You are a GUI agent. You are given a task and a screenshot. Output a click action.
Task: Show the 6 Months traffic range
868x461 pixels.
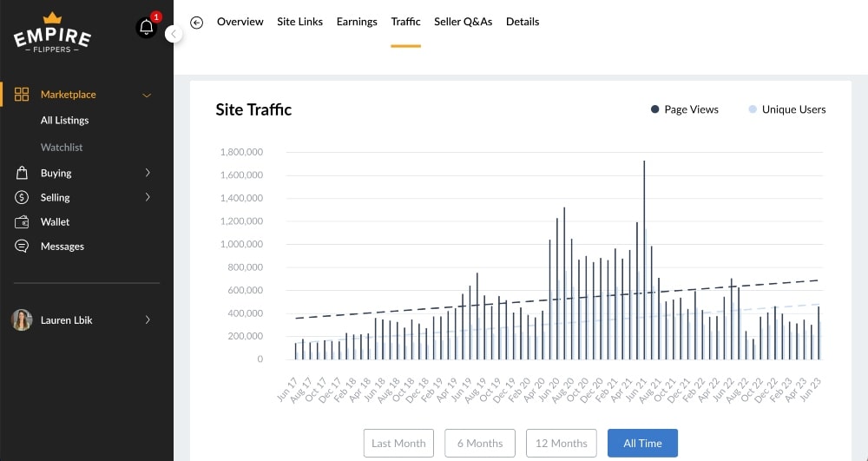[x=480, y=443]
